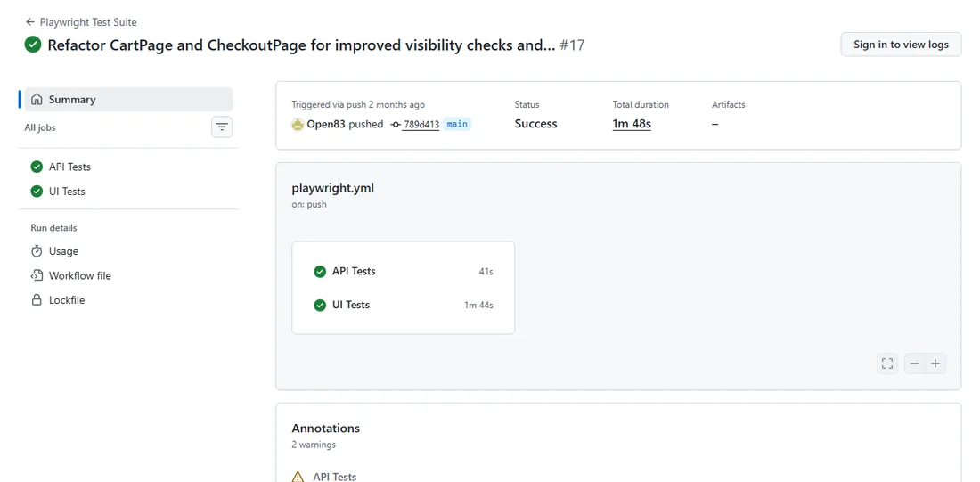Click the stopwatch icon next to Usage
Screen dimensions: 980x482
pyautogui.click(x=37, y=251)
